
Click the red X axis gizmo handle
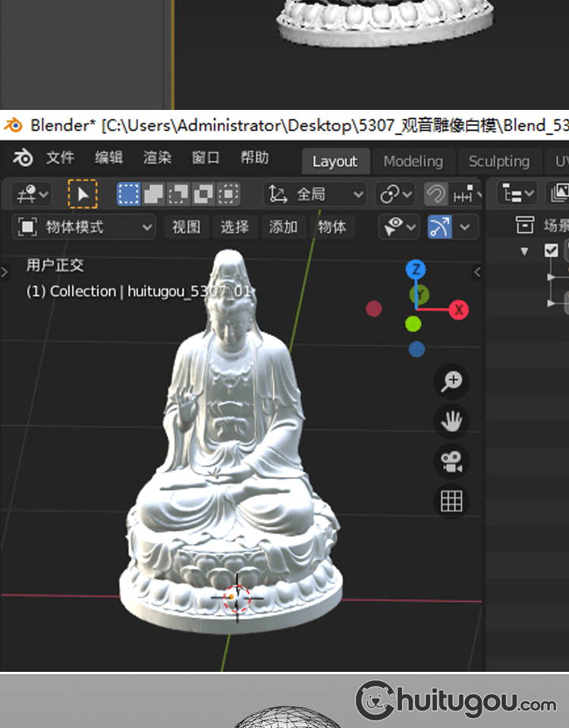point(458,309)
